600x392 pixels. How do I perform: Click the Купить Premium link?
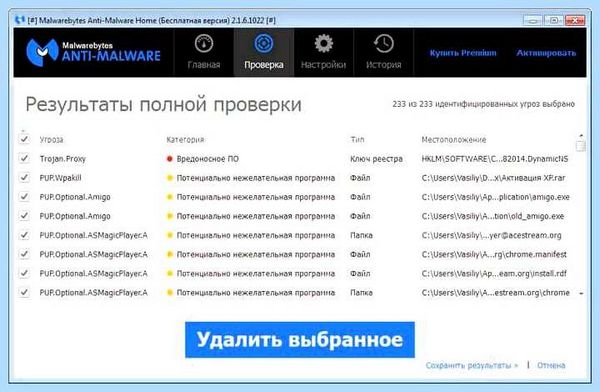click(463, 53)
